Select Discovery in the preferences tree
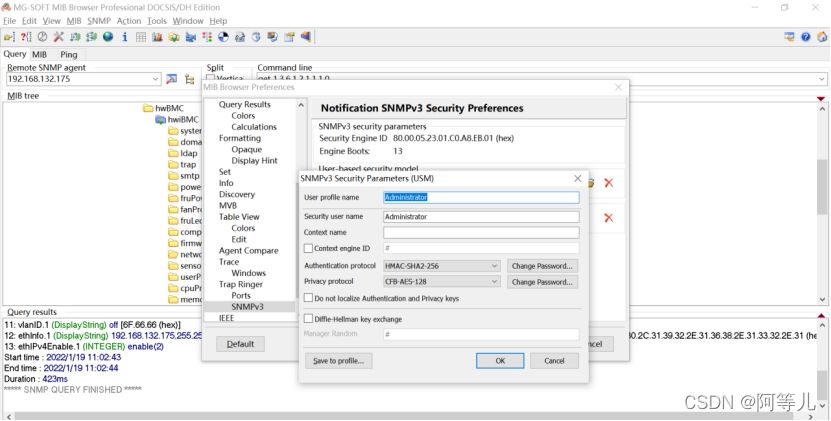Viewport: 831px width, 421px height. coord(237,194)
